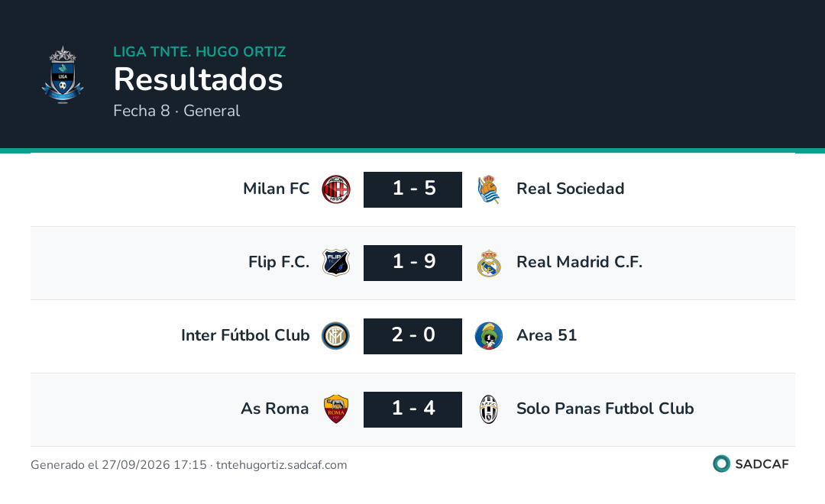This screenshot has height=504, width=825.
Task: Click the Resultados heading
Action: [x=199, y=79]
